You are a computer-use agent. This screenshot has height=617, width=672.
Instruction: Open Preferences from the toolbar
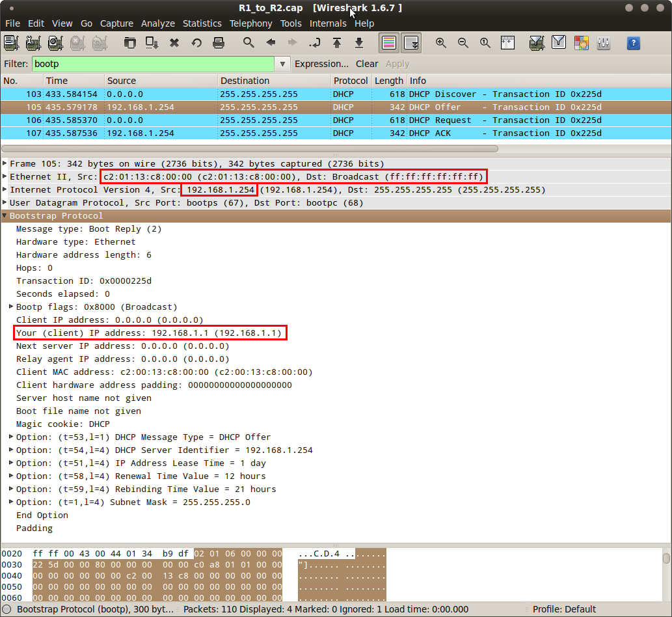[x=604, y=43]
